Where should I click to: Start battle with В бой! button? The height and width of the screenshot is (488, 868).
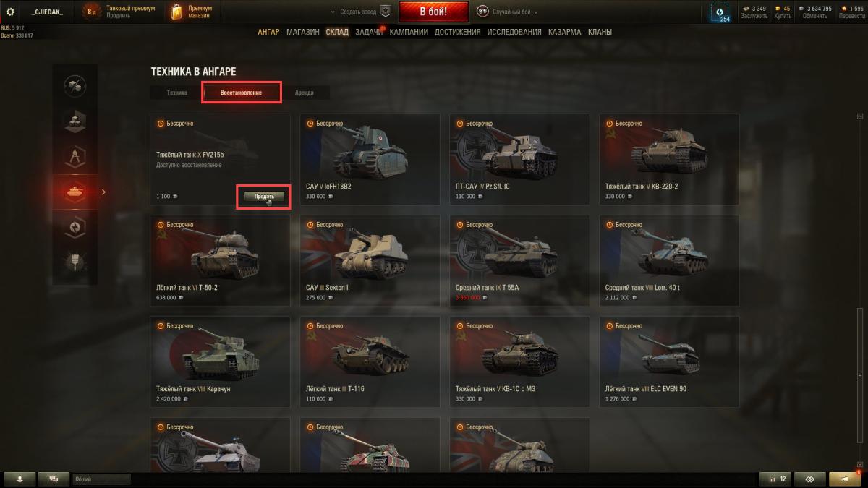click(433, 12)
